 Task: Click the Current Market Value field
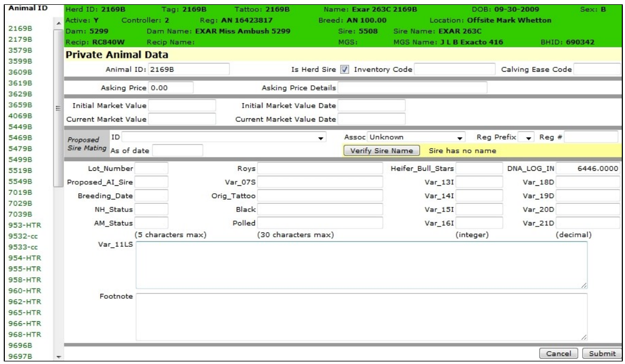click(x=182, y=119)
